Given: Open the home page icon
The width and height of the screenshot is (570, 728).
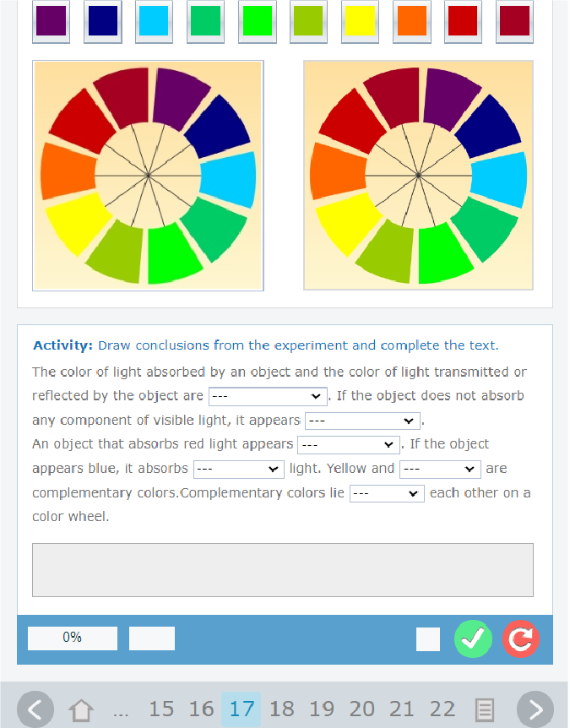Looking at the screenshot, I should pyautogui.click(x=81, y=710).
